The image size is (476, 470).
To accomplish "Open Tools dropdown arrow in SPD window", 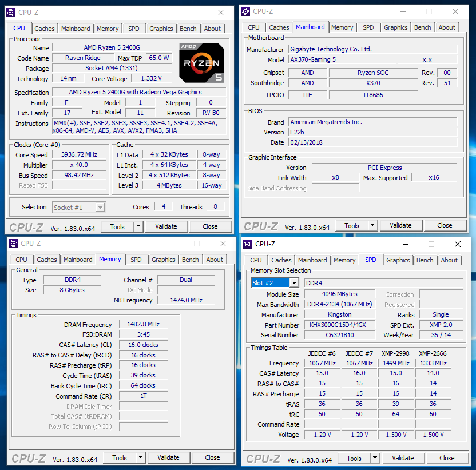I will [375, 457].
